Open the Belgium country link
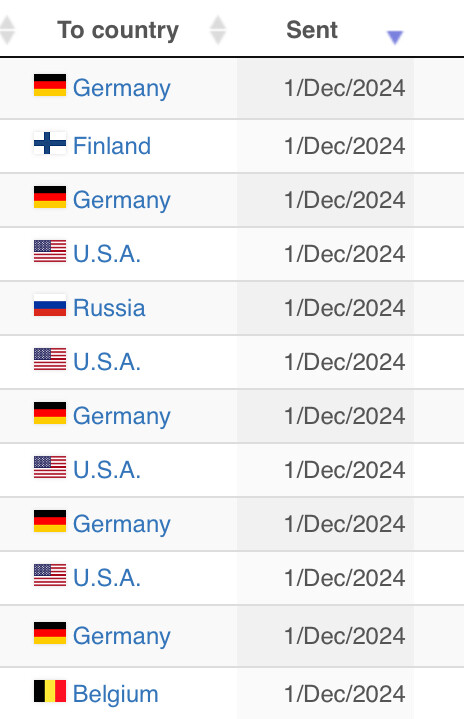 [116, 694]
